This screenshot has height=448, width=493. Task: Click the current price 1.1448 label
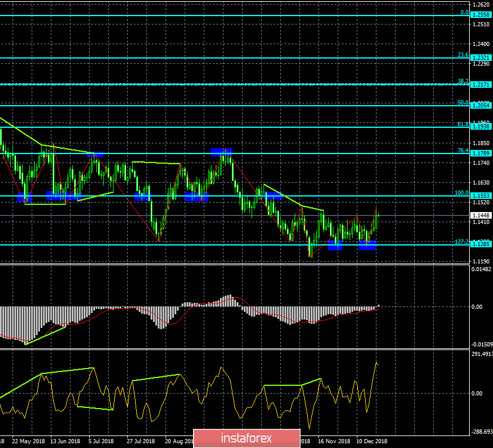click(481, 216)
